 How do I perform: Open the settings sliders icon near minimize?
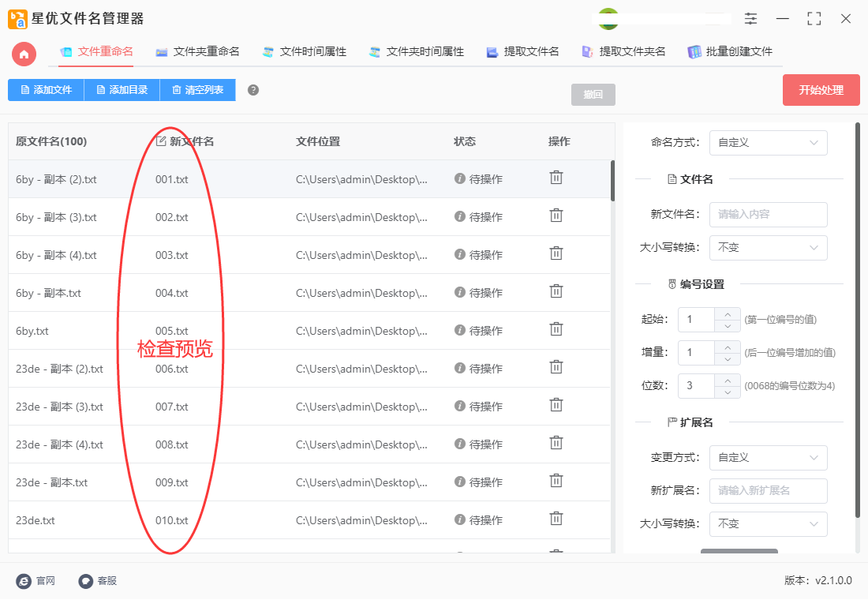click(750, 17)
